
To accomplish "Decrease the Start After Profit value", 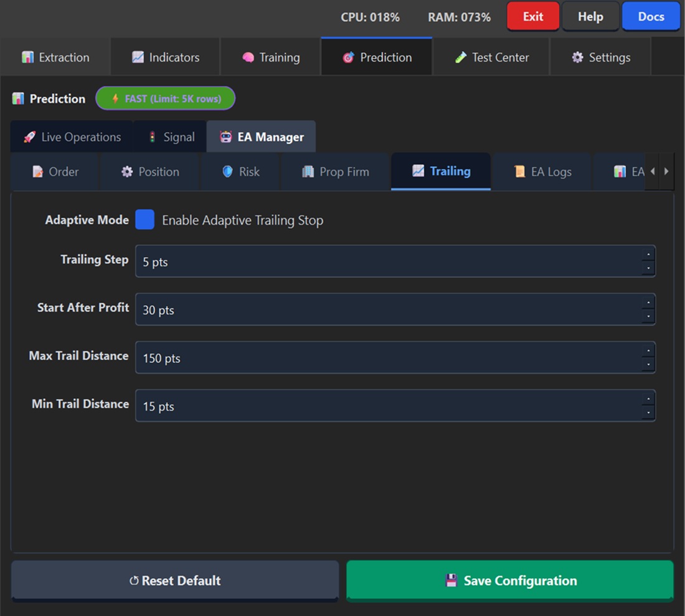I will coord(648,317).
